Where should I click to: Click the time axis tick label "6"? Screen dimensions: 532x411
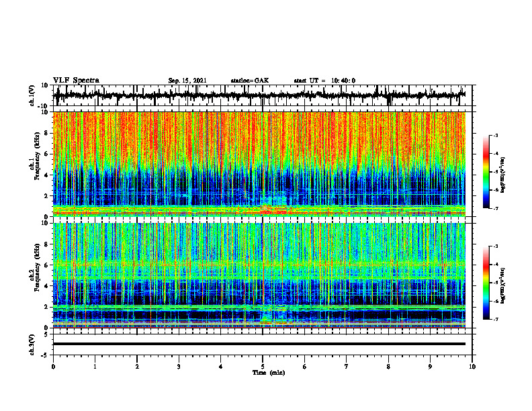[305, 367]
